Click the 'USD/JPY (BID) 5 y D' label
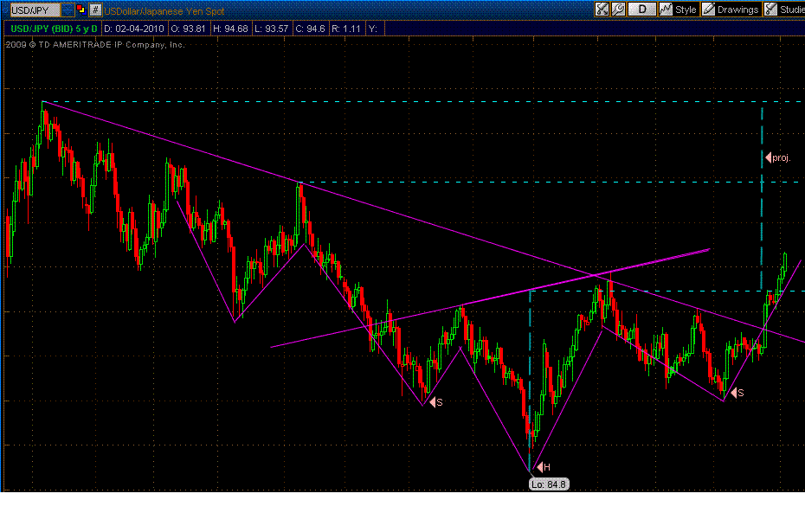 [x=54, y=29]
